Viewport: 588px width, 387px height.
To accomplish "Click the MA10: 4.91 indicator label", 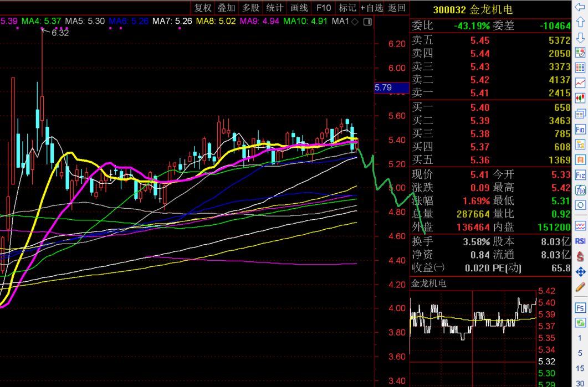I will coord(305,22).
